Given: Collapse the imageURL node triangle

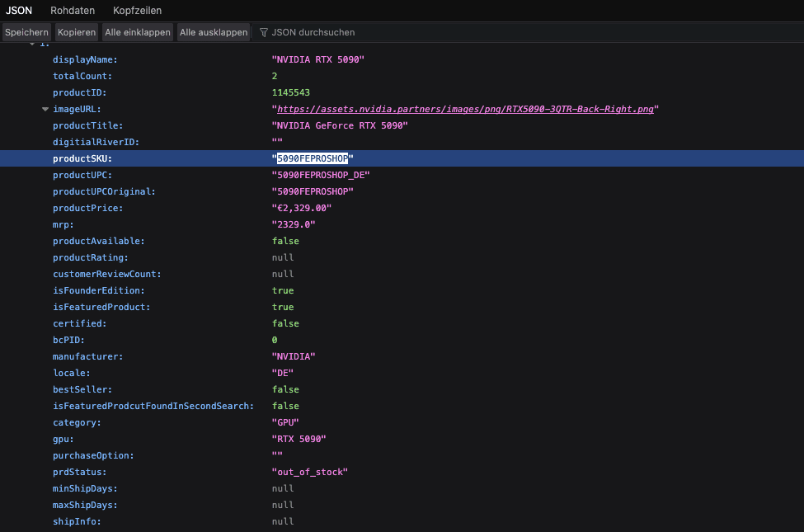Looking at the screenshot, I should coord(45,109).
